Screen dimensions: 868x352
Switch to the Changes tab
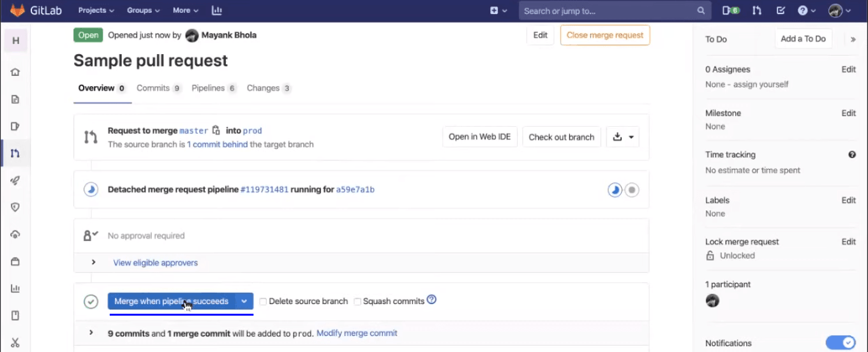tap(269, 88)
